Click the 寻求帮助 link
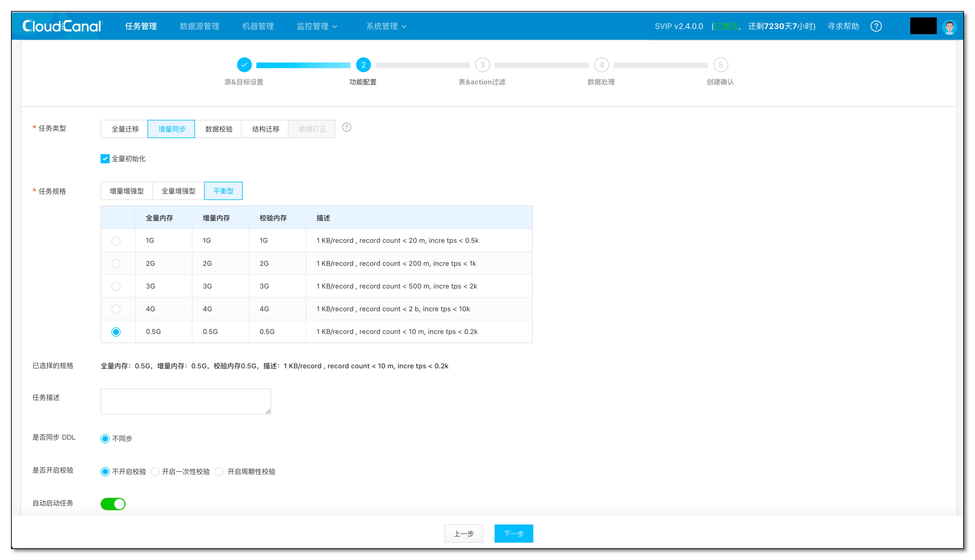 (x=843, y=26)
